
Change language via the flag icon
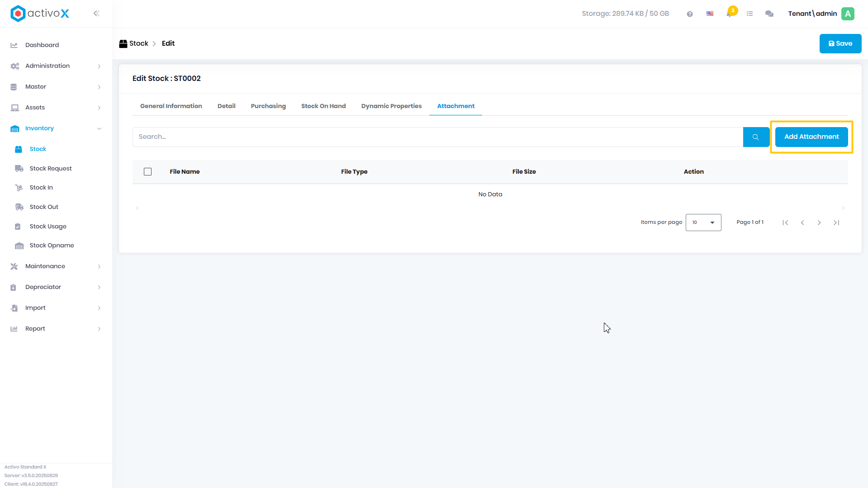click(x=710, y=14)
